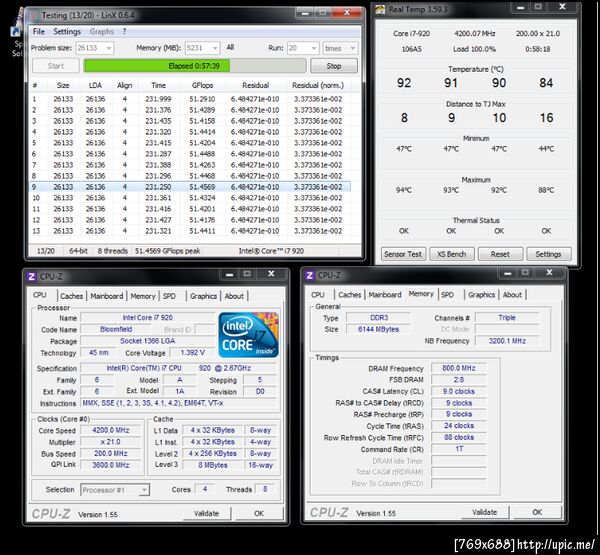This screenshot has width=600, height=555.
Task: Click the Residual (norm.) column header
Action: [318, 86]
